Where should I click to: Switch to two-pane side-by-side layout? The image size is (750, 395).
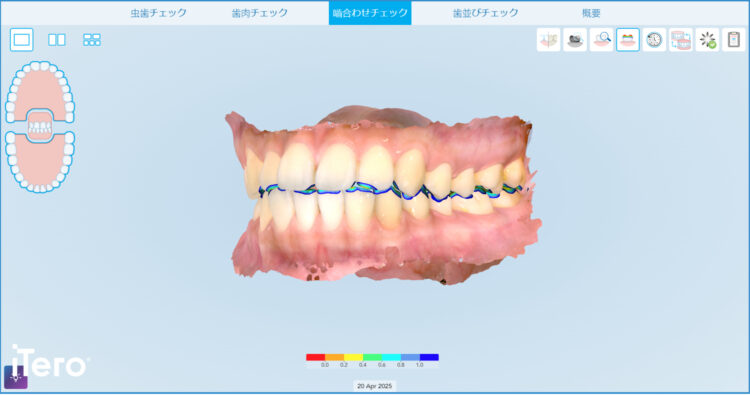(56, 40)
